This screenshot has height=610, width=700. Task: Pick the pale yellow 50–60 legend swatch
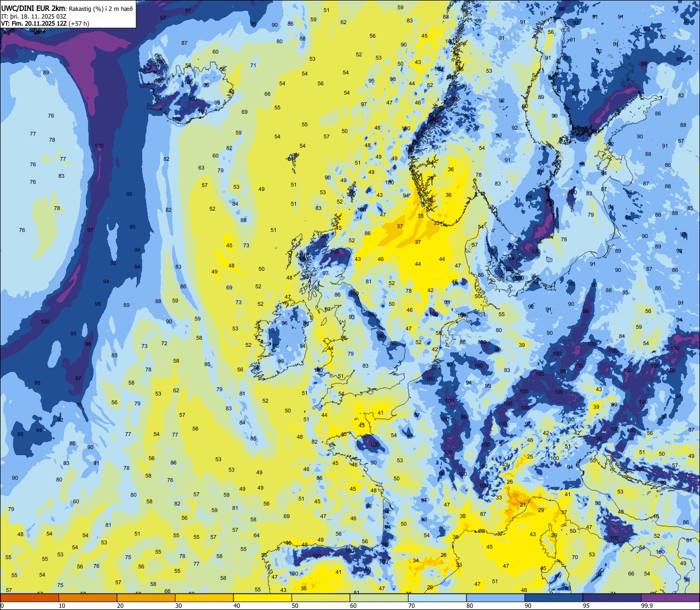[320, 597]
